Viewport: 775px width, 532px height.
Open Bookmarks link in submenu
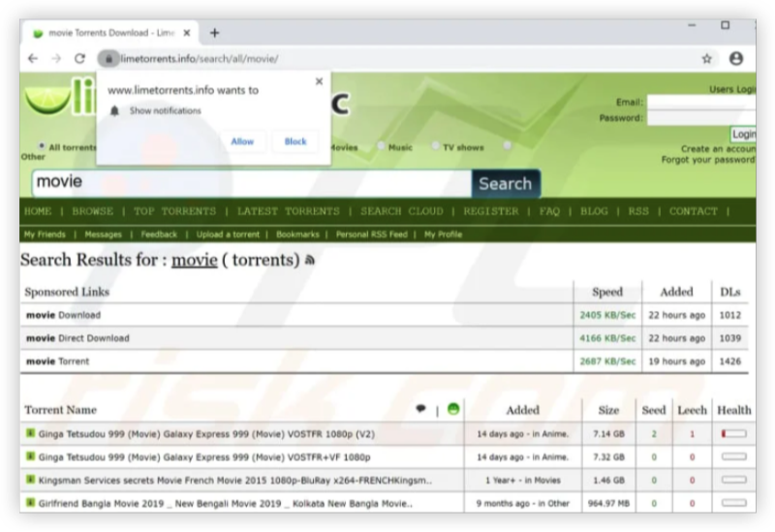pyautogui.click(x=297, y=235)
